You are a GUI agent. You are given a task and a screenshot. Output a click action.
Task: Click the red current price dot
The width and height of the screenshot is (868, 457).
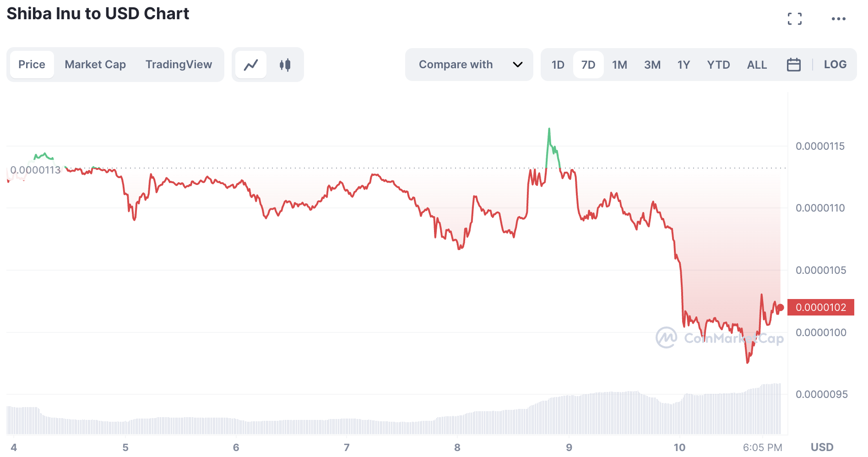point(781,308)
